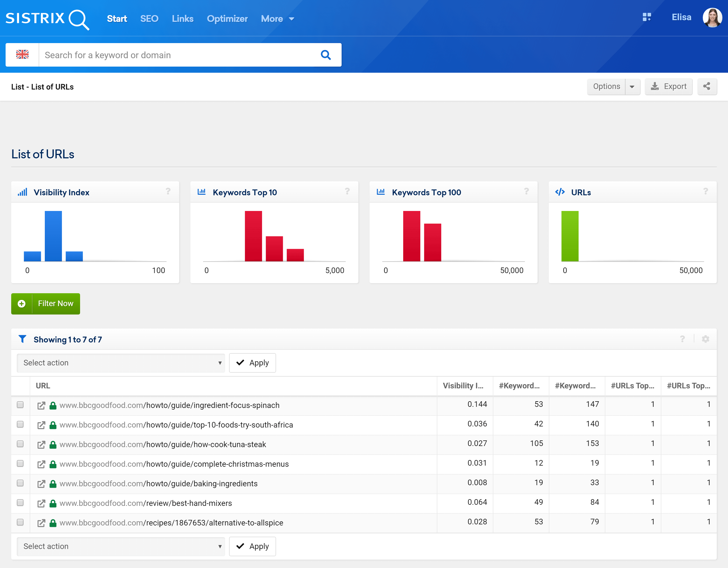This screenshot has width=728, height=568.
Task: Click the lock icon for ingredient-focus-spinach
Action: coord(53,405)
